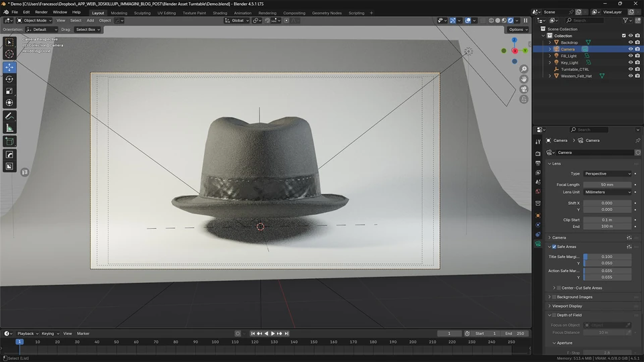
Task: Select the Add Cube tool
Action: click(9, 141)
